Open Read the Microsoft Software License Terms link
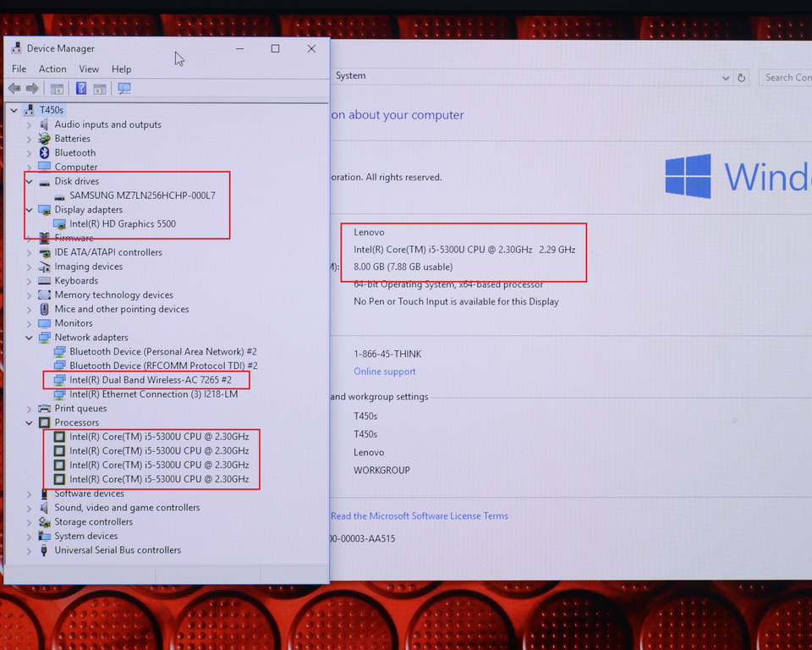 pos(420,515)
